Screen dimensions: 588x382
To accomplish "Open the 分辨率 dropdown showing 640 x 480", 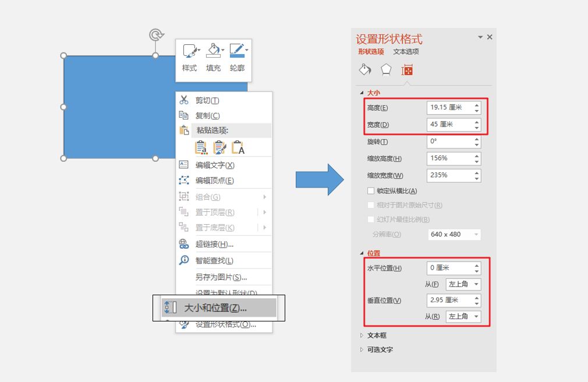I will click(x=454, y=234).
